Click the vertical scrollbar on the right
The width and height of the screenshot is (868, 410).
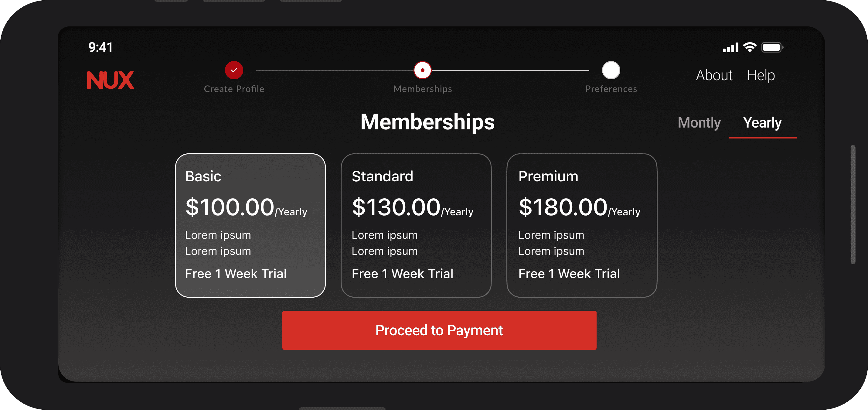pyautogui.click(x=853, y=204)
